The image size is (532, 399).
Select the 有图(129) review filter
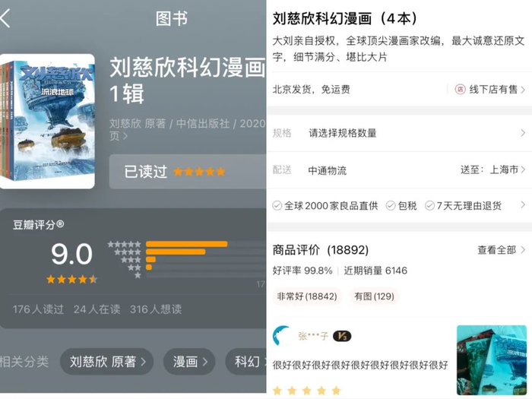(374, 296)
